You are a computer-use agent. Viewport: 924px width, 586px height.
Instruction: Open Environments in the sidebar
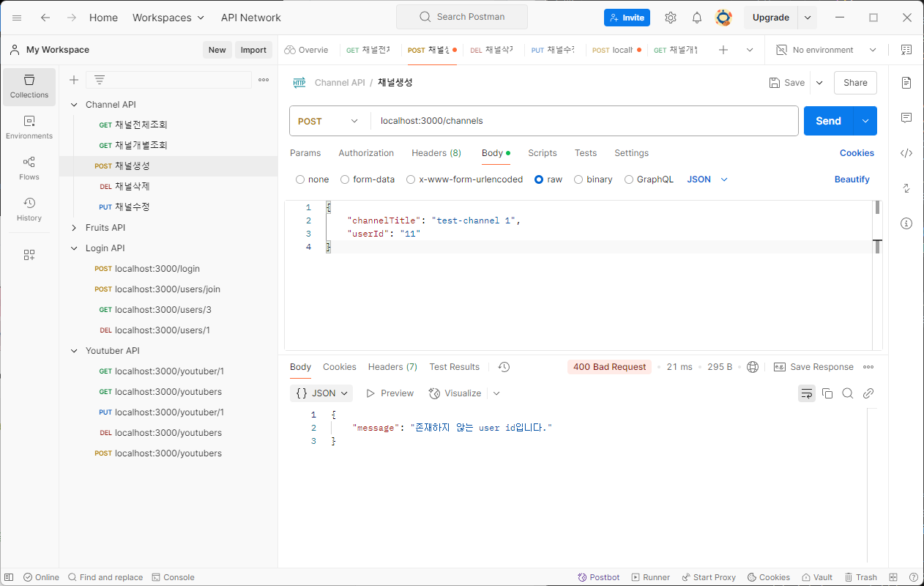tap(29, 128)
